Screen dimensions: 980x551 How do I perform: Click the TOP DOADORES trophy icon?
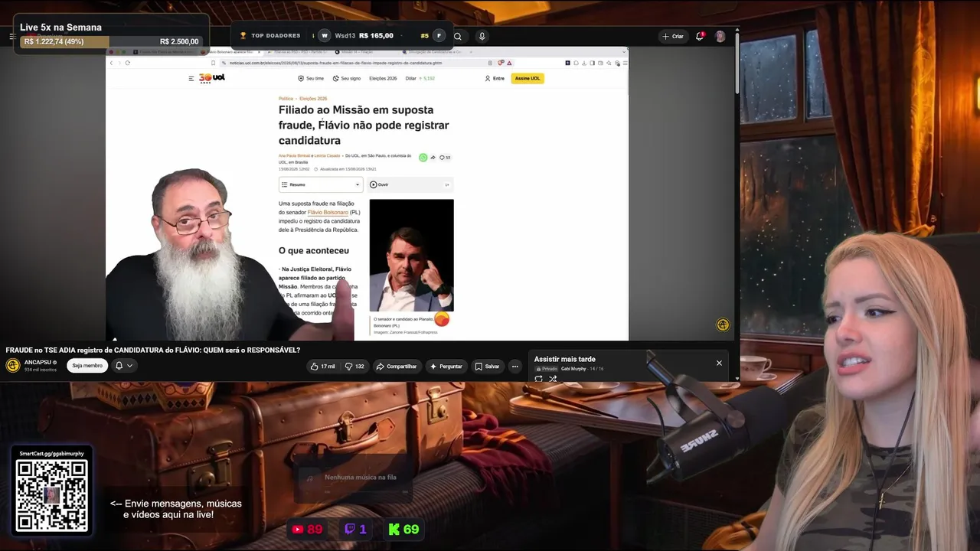[x=243, y=36]
